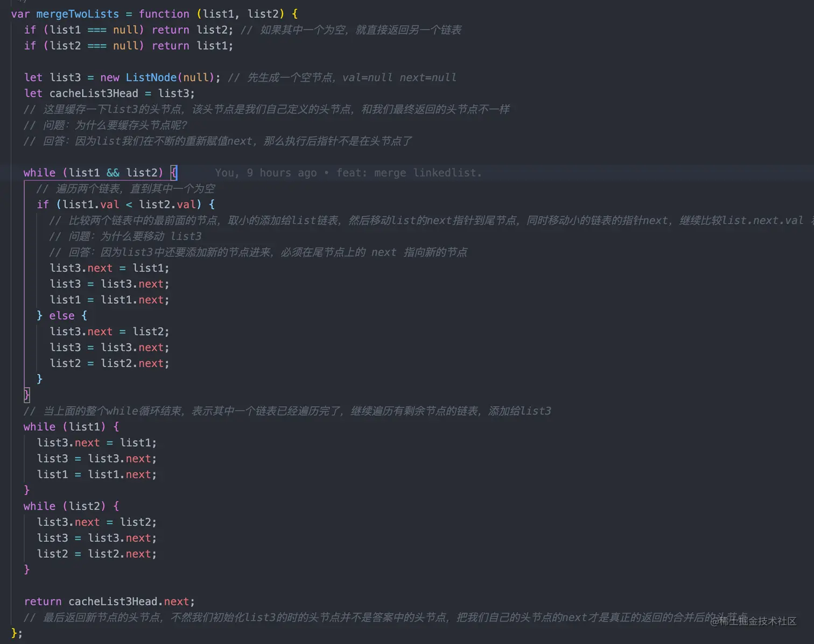The height and width of the screenshot is (644, 814).
Task: Place cursor on 'return list2;' statement
Action: click(192, 30)
